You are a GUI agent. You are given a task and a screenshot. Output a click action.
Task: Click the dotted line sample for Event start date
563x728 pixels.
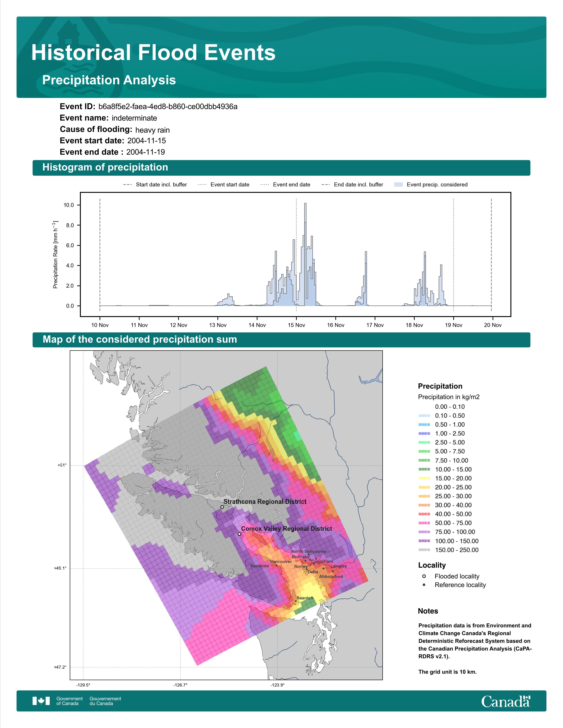[202, 185]
